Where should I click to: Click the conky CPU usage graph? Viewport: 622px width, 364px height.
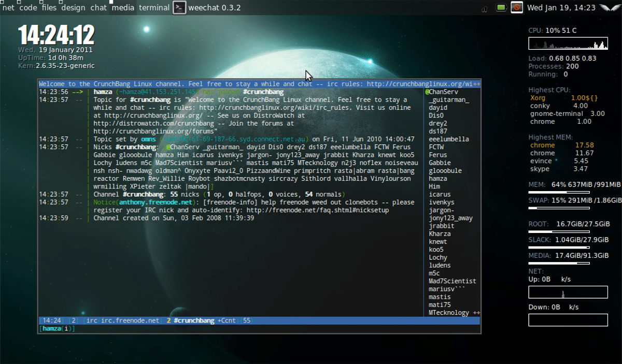coord(568,43)
